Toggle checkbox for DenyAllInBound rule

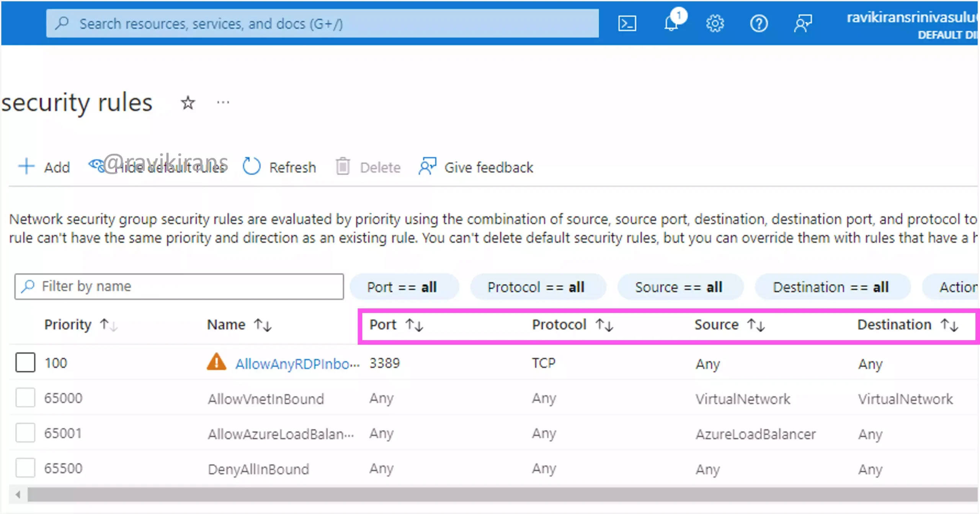click(24, 469)
